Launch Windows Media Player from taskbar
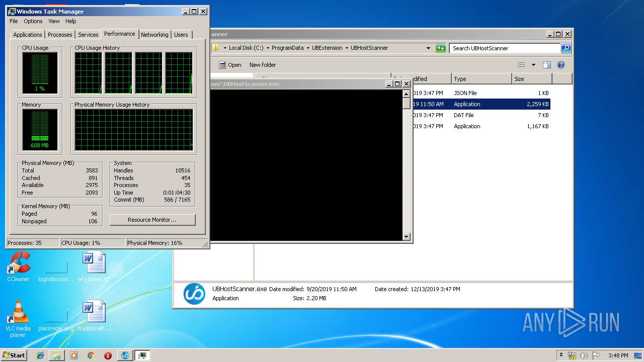Image resolution: width=644 pixels, height=362 pixels. [x=74, y=355]
